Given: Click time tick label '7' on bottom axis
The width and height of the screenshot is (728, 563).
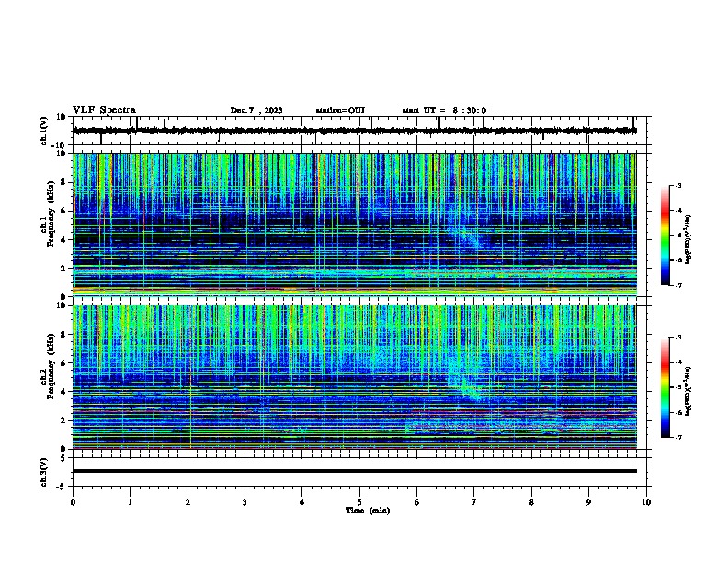Looking at the screenshot, I should (474, 502).
